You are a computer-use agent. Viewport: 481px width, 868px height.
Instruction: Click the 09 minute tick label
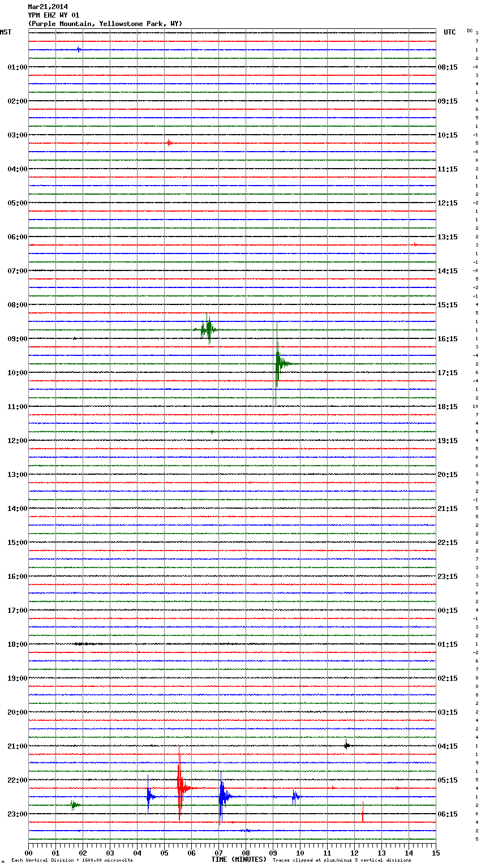[273, 853]
